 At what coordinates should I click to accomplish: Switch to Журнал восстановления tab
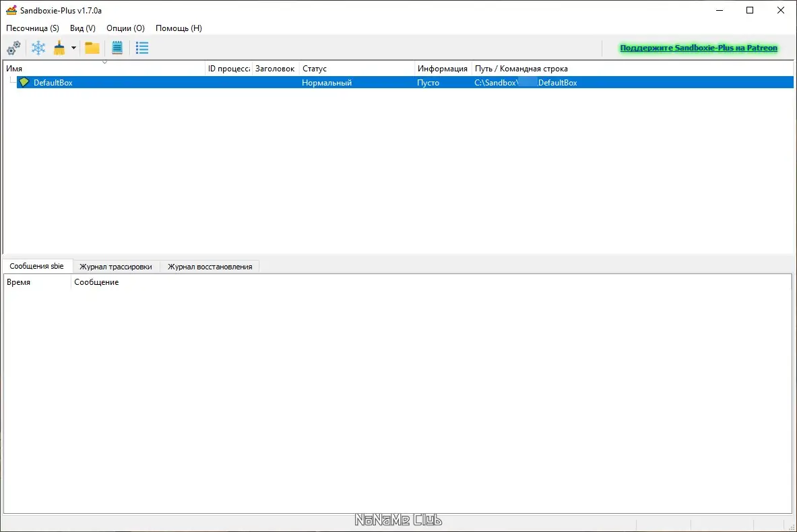[x=210, y=266]
